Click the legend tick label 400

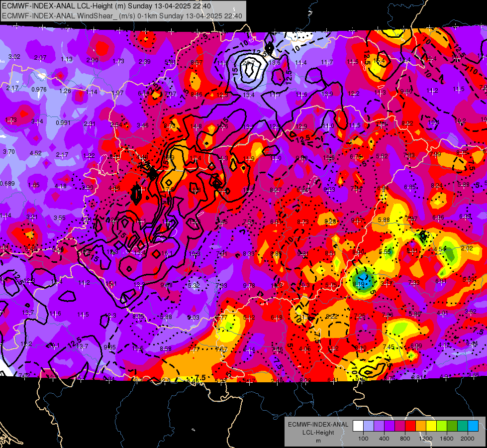[384, 439]
